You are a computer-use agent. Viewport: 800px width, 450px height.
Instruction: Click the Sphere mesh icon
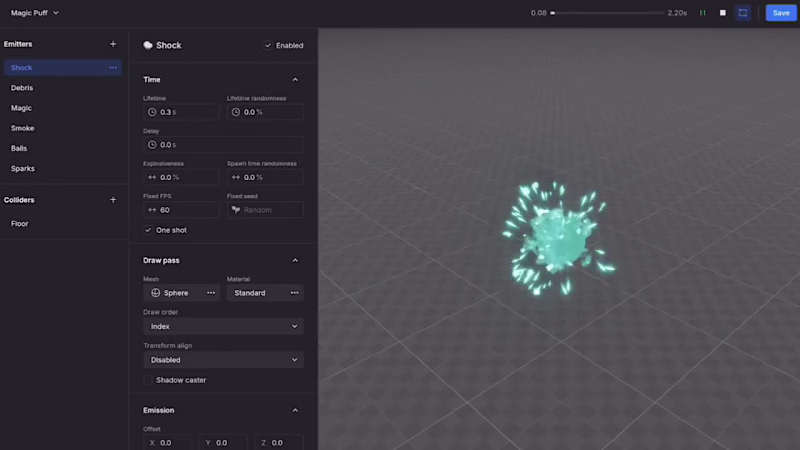click(156, 293)
